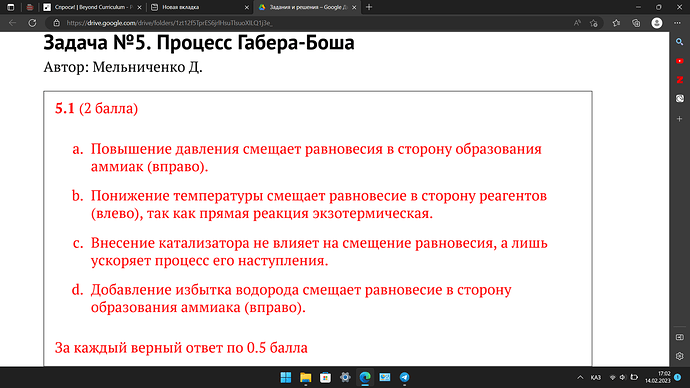Viewport: 690px width, 388px height.
Task: Open Windows Settings from the taskbar
Action: click(x=345, y=377)
